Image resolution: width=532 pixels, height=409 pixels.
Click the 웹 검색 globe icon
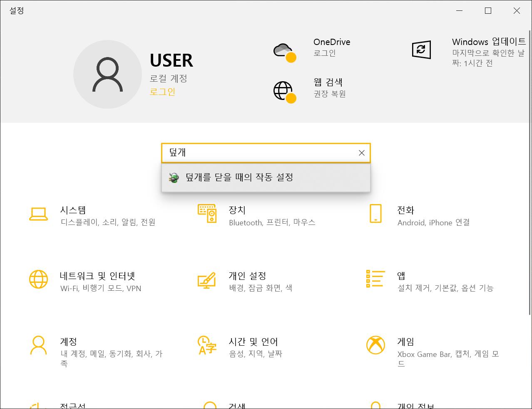pos(285,92)
